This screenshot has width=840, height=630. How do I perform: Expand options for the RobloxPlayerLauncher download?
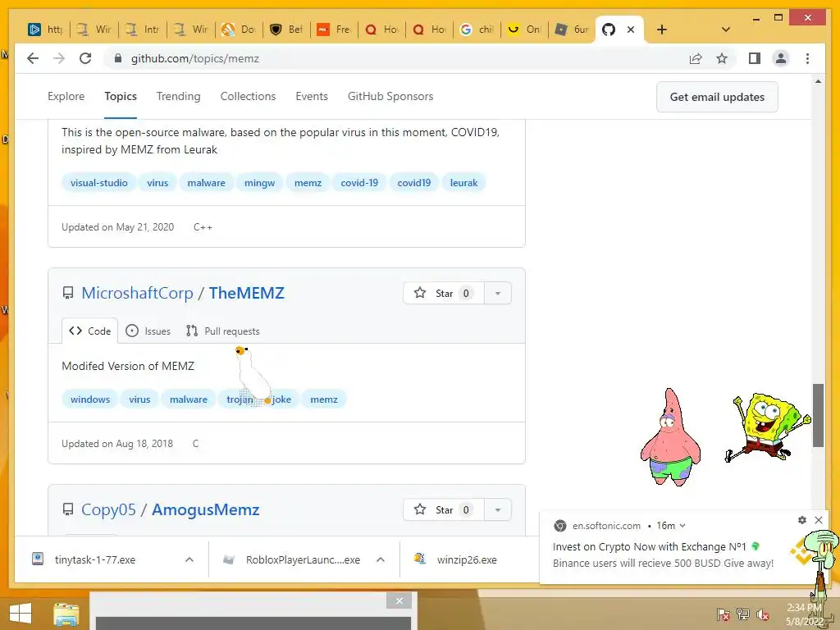click(381, 559)
